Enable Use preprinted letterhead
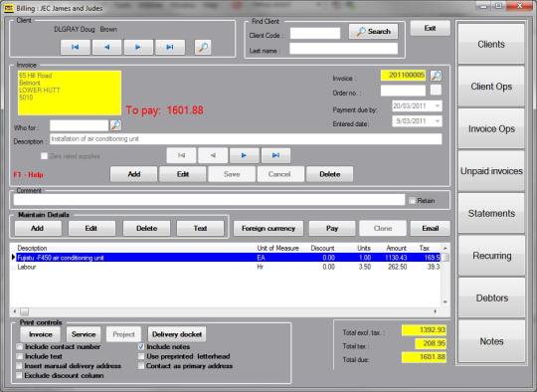This screenshot has width=537, height=392. pos(141,356)
